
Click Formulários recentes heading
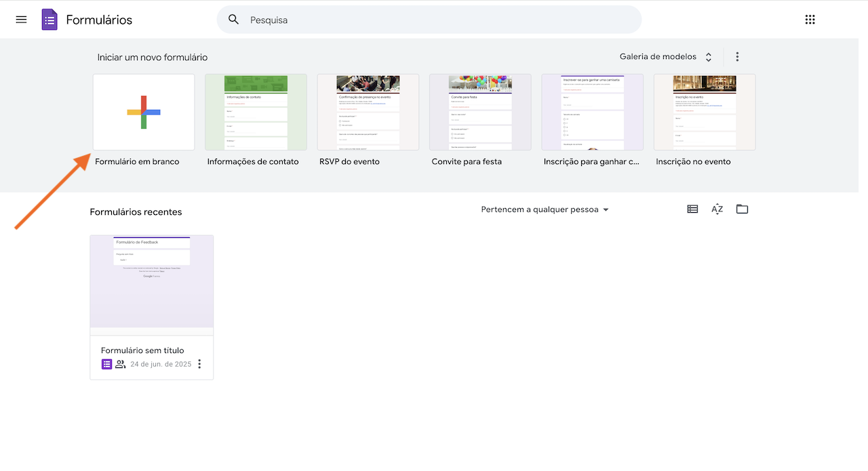tap(136, 212)
